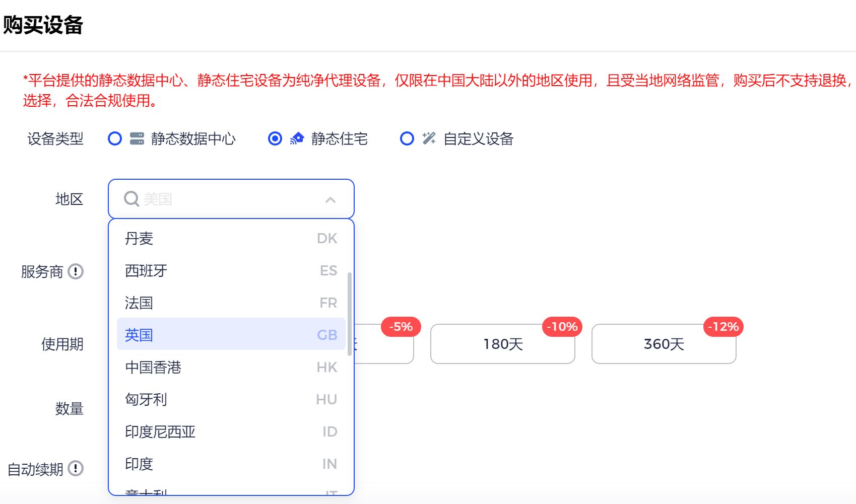Image resolution: width=856 pixels, height=504 pixels.
Task: Click the -5% discount badge
Action: pyautogui.click(x=401, y=327)
